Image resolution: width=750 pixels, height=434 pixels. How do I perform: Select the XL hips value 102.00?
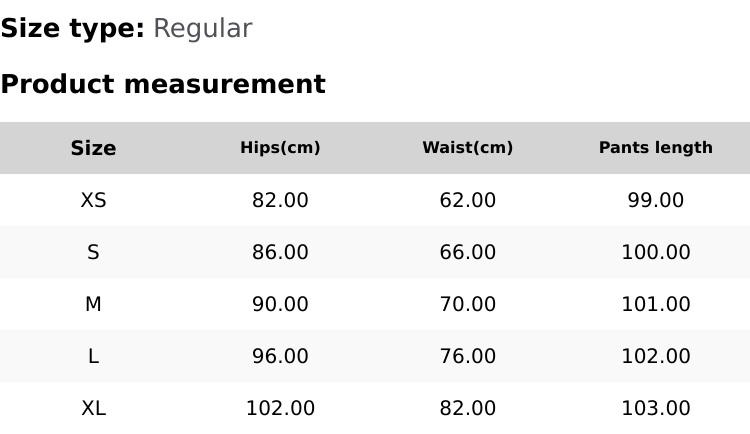[280, 409]
